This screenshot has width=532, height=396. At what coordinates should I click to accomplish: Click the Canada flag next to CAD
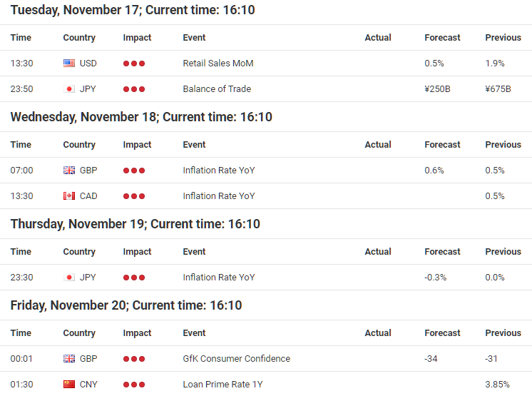click(x=69, y=196)
